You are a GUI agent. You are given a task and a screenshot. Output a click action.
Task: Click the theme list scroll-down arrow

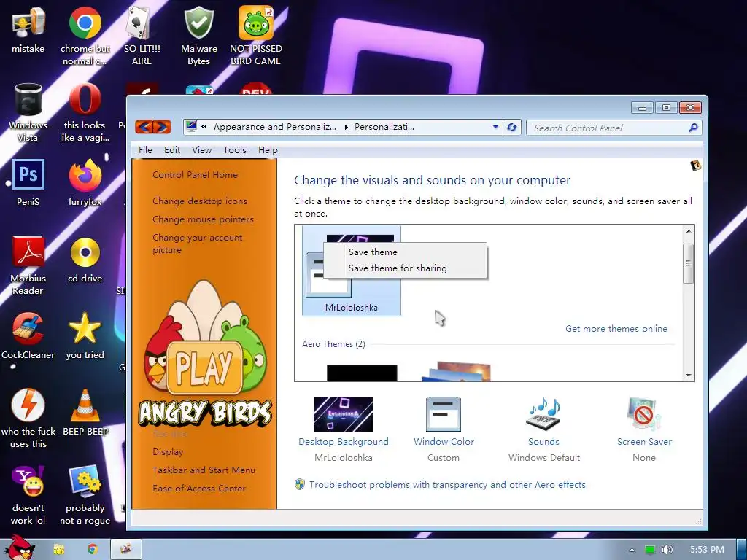(x=689, y=376)
